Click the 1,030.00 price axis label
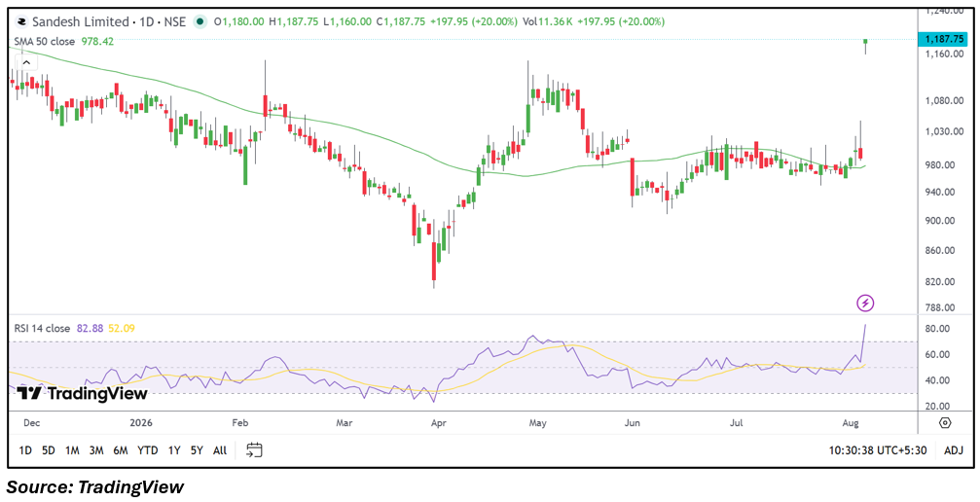980x502 pixels. click(942, 132)
